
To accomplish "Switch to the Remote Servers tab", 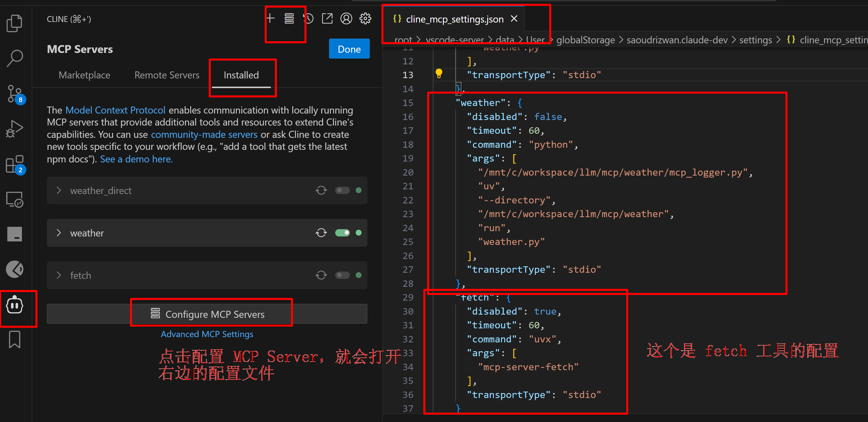I will click(x=167, y=75).
